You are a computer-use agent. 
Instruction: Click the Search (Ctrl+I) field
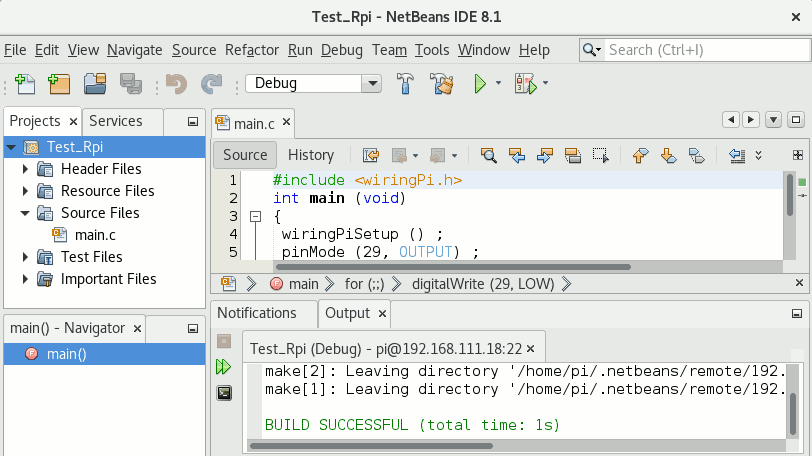click(x=707, y=50)
